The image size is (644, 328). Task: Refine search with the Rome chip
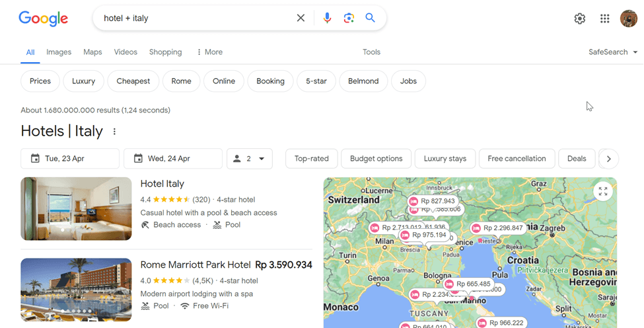click(181, 81)
